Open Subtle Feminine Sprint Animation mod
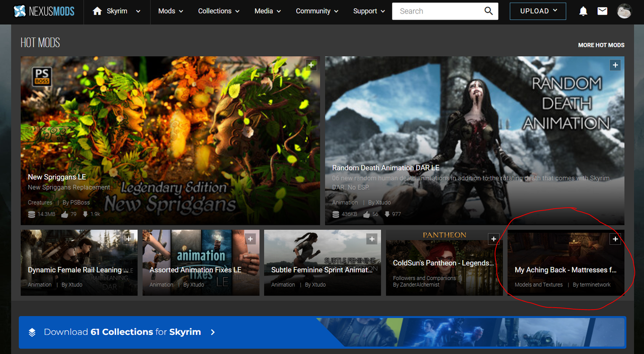Viewport: 644px width, 354px height. [x=321, y=270]
